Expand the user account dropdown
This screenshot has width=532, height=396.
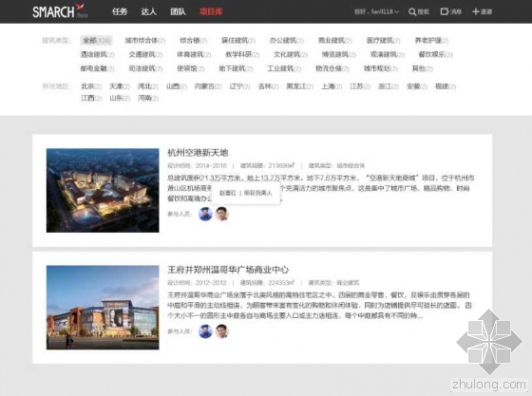click(x=376, y=11)
